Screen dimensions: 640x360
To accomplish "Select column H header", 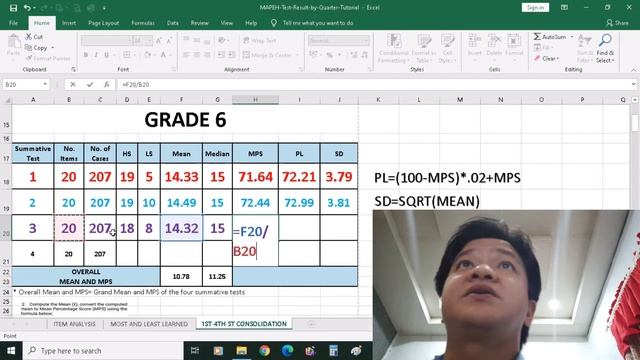I will coord(255,100).
